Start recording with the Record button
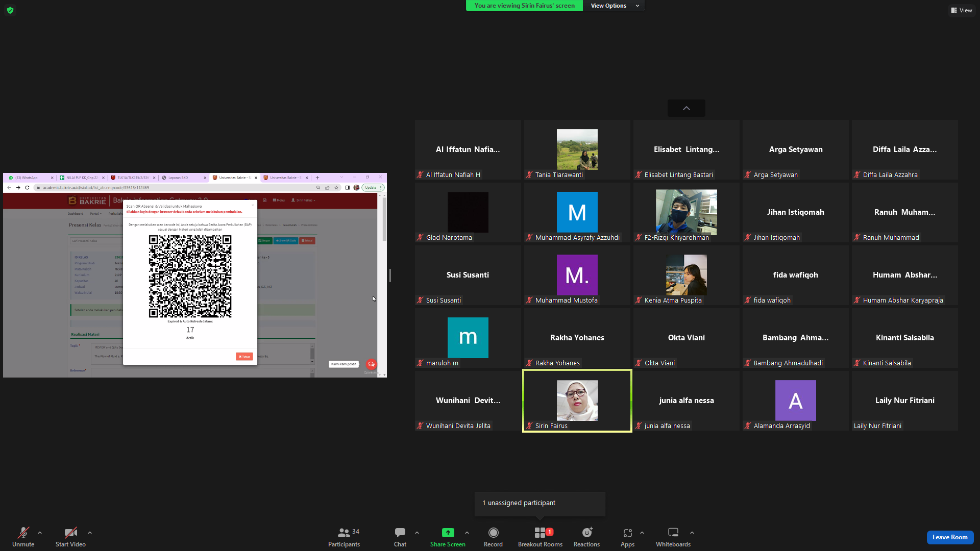 pyautogui.click(x=493, y=537)
